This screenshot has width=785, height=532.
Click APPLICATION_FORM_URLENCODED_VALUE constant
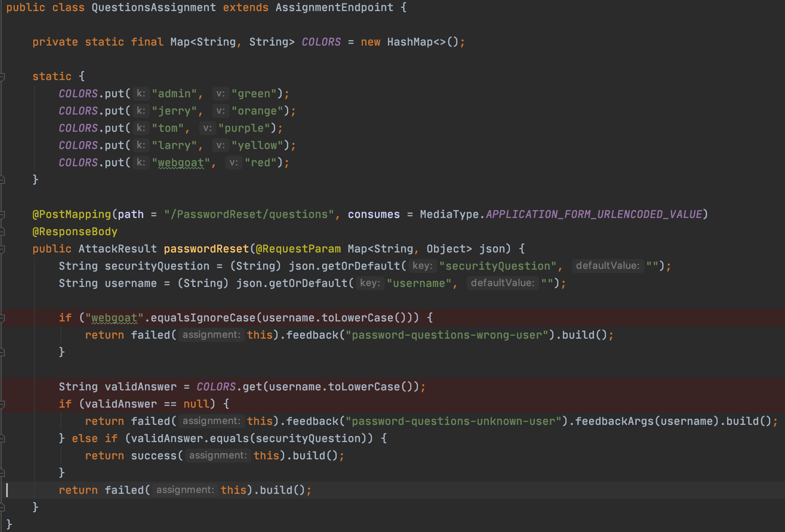(594, 214)
